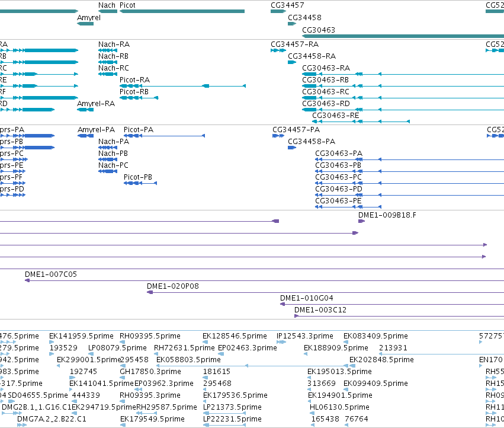This screenshot has width=504, height=428.
Task: Select EST EK058803.5prime
Action: pyautogui.click(x=189, y=360)
